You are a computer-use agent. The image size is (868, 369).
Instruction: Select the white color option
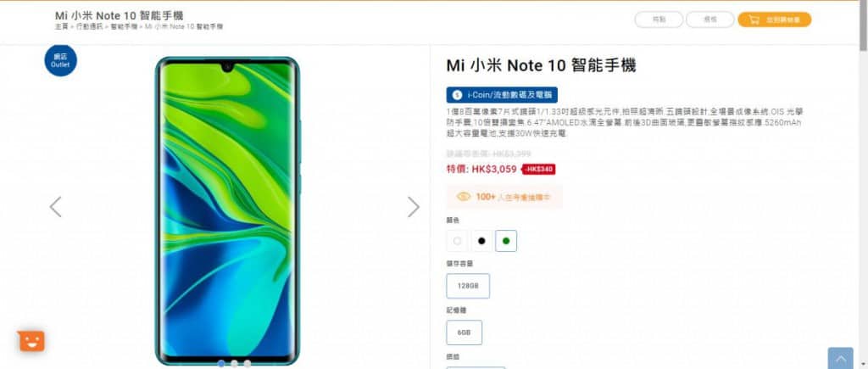pos(457,241)
